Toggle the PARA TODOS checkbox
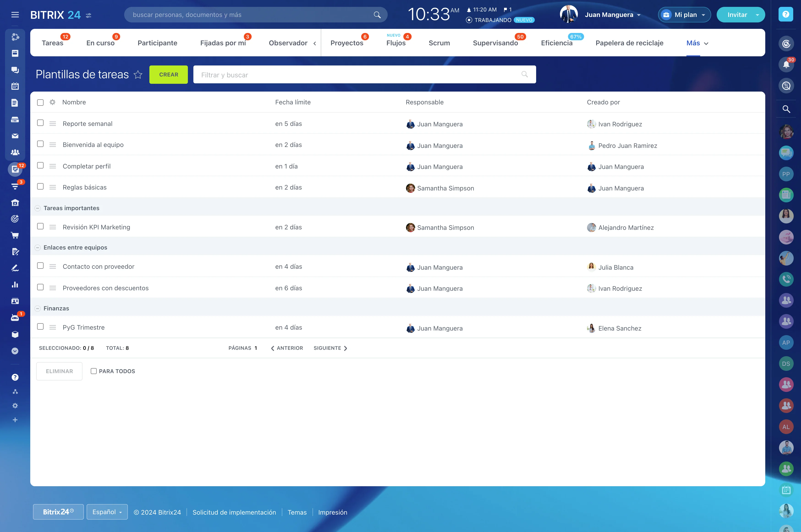 (x=94, y=371)
